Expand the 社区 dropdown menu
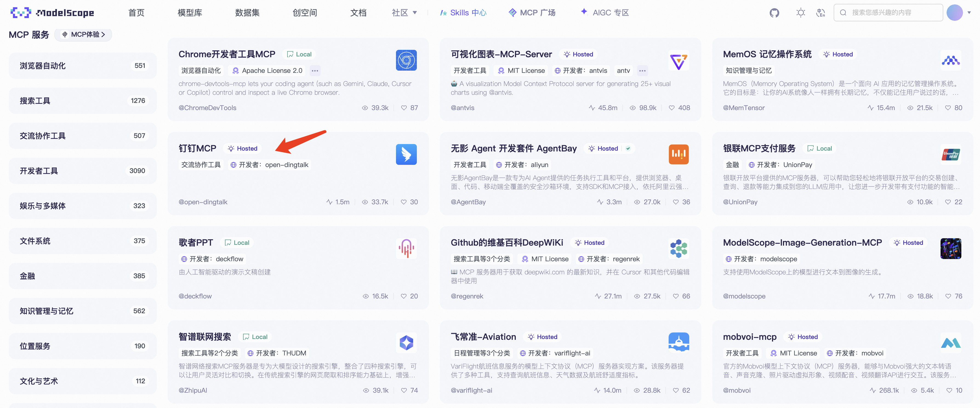The width and height of the screenshot is (980, 408). [404, 13]
